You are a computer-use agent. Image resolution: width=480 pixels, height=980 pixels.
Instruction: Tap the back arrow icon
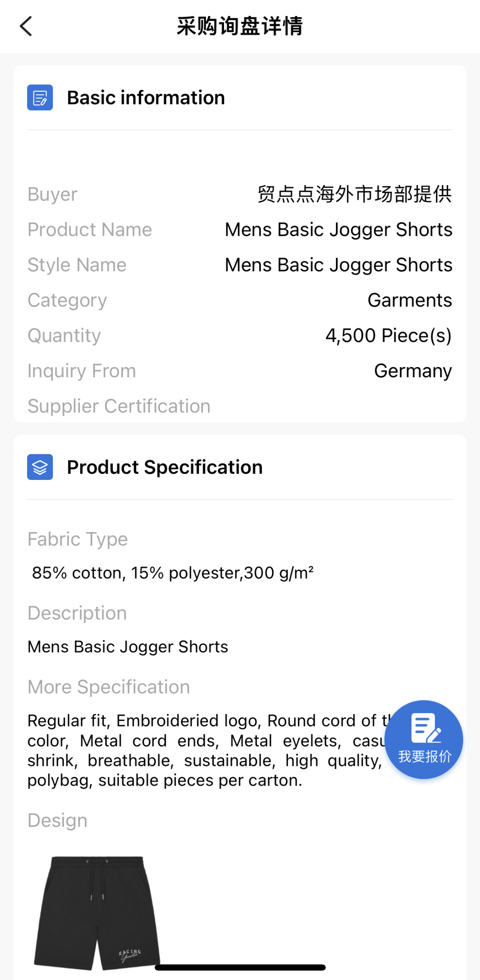pos(26,26)
